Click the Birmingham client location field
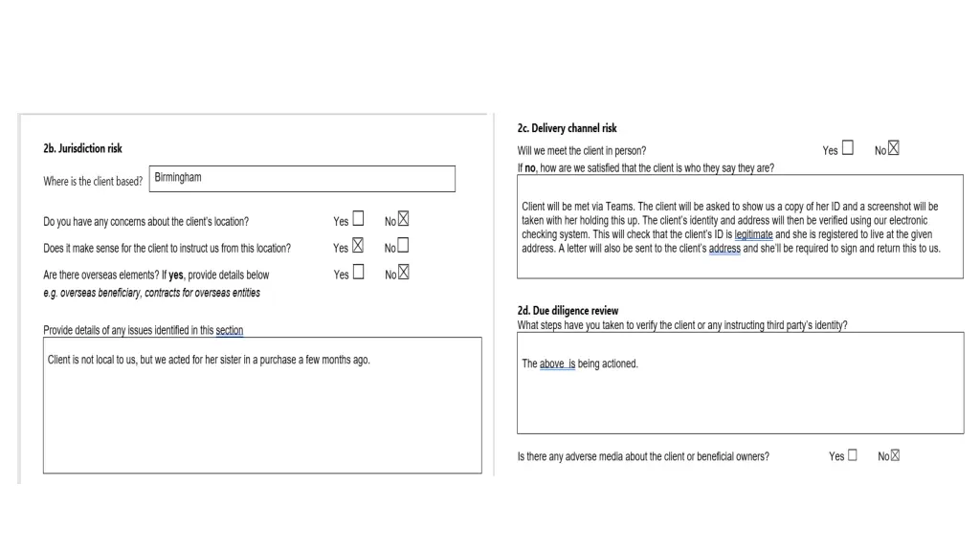This screenshot has height=551, width=980. click(x=301, y=179)
